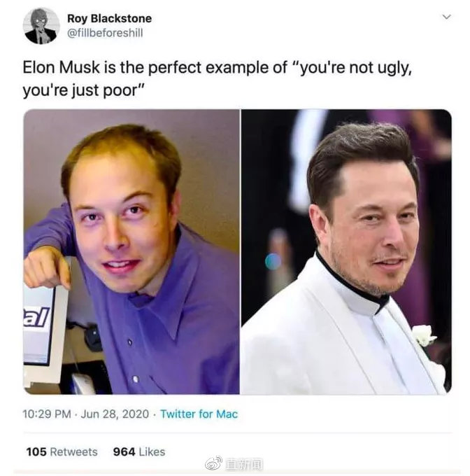Open the left photo in purple shirt
Image resolution: width=470 pixels, height=476 pixels.
(131, 252)
